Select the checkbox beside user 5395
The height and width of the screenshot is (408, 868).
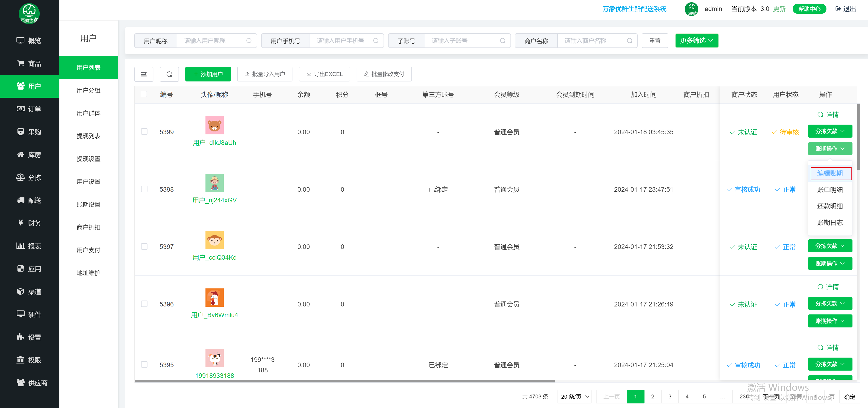click(144, 364)
